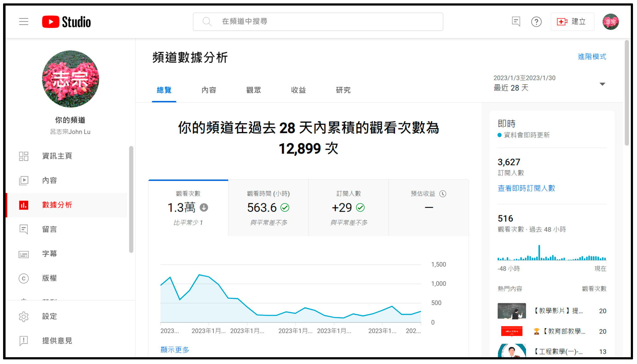Go to 字幕 subtitles in the sidebar
The image size is (637, 364).
pos(50,254)
